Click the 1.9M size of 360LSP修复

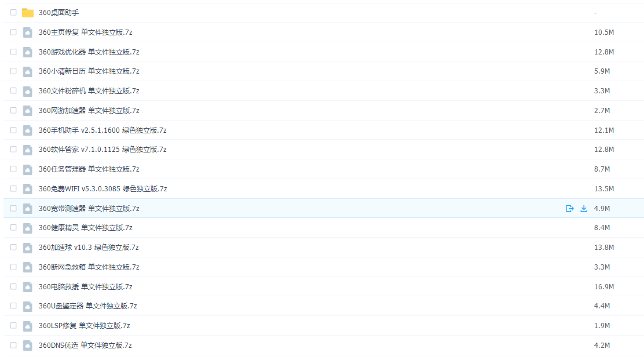602,325
